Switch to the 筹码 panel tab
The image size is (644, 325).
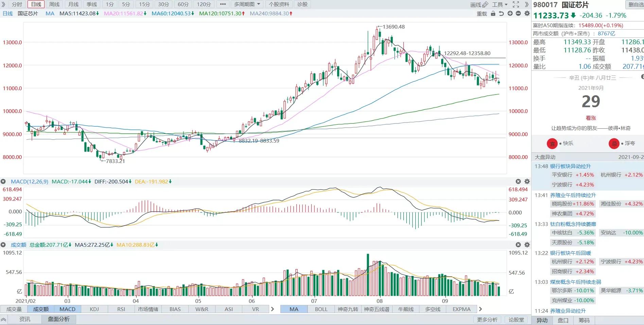[584, 320]
